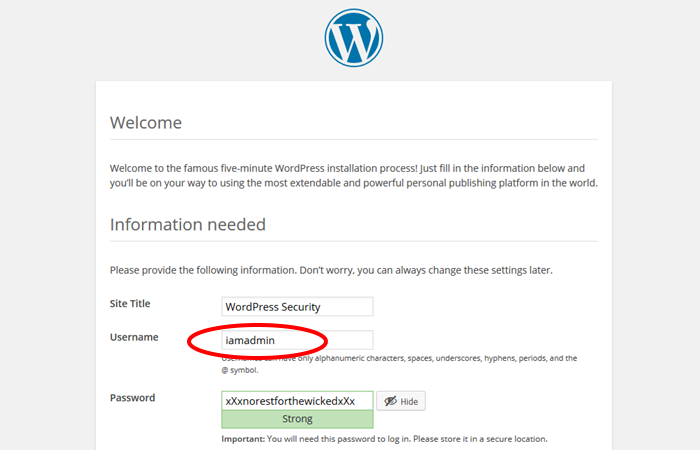Click the crossed-out eye icon beside the password

389,401
